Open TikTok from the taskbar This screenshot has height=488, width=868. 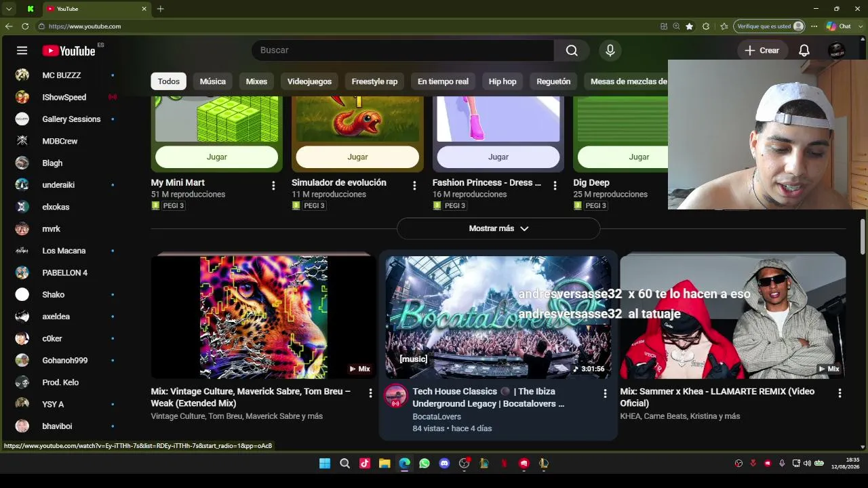point(365,464)
